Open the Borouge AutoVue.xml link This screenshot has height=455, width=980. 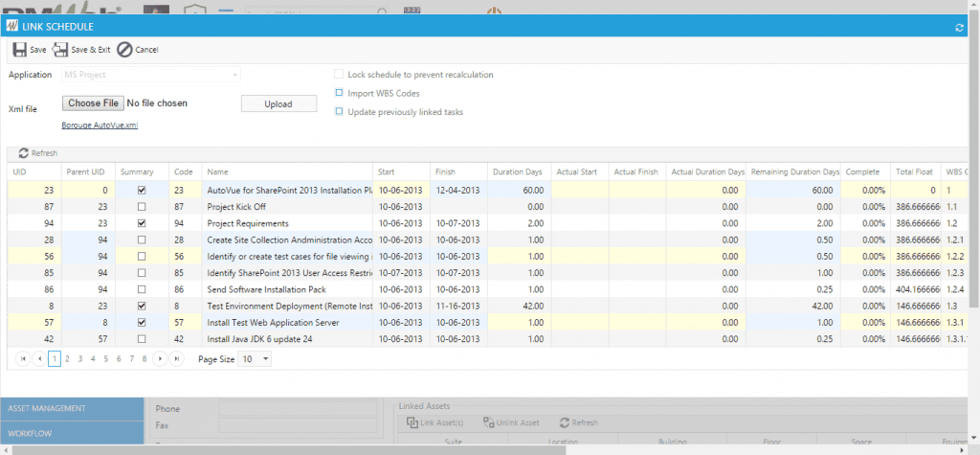point(100,125)
